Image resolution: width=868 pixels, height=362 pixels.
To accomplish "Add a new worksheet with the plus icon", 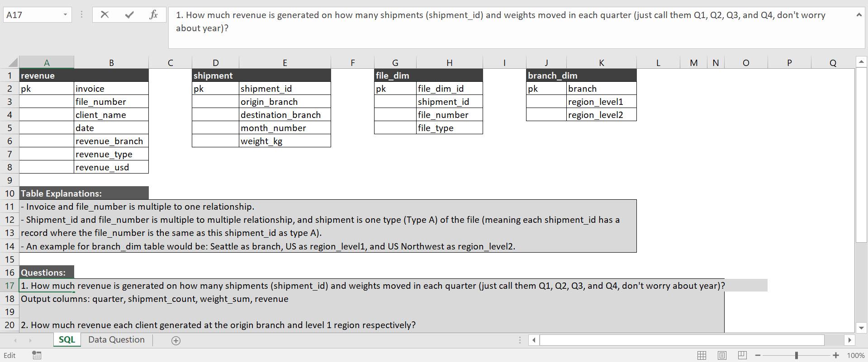I will tap(176, 340).
